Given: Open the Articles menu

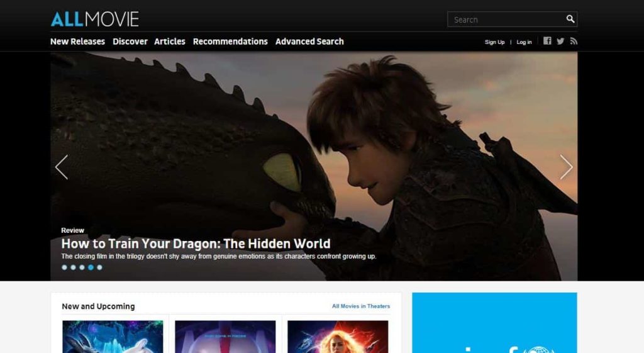Looking at the screenshot, I should coord(170,42).
